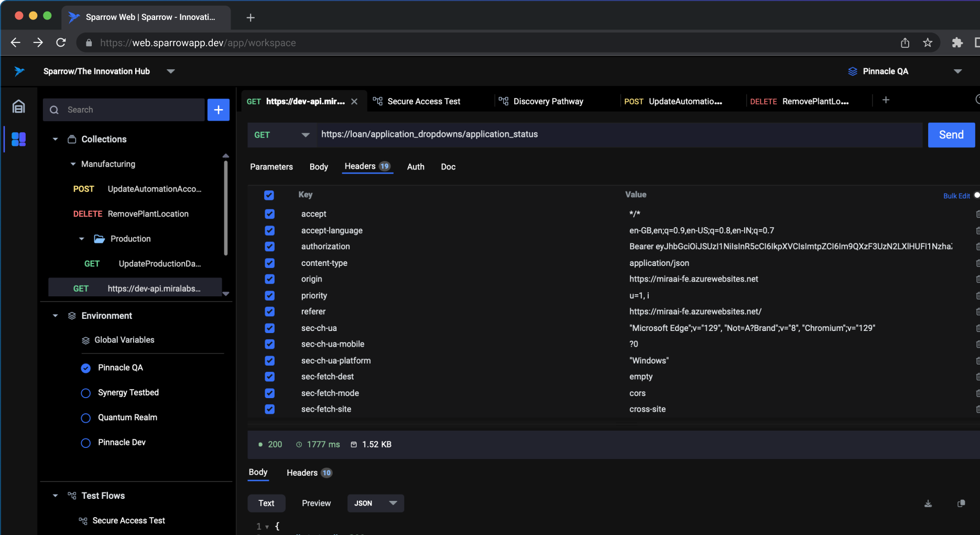
Task: Click the Bulk Edit link
Action: [x=956, y=196]
